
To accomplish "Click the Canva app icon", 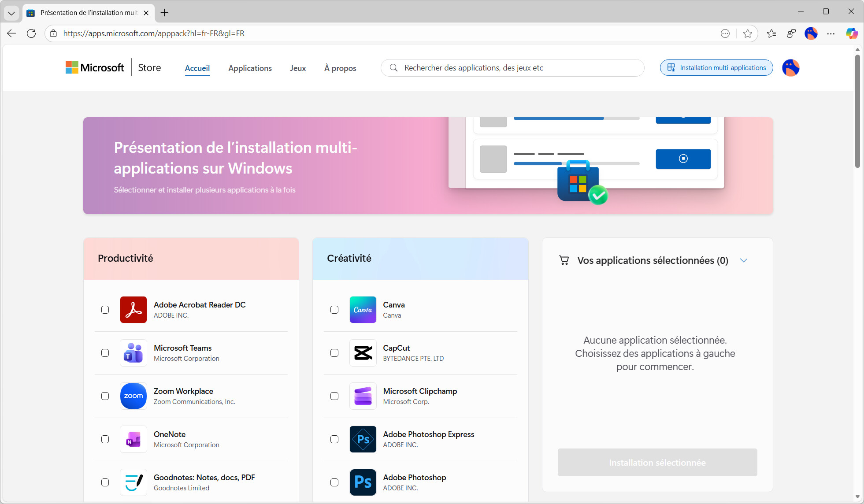I will [363, 310].
